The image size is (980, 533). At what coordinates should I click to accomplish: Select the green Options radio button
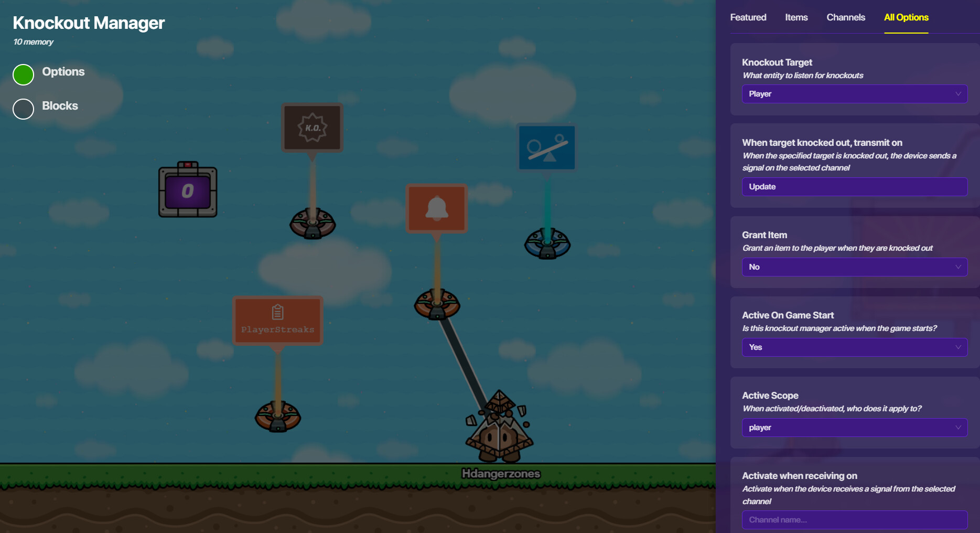coord(24,74)
